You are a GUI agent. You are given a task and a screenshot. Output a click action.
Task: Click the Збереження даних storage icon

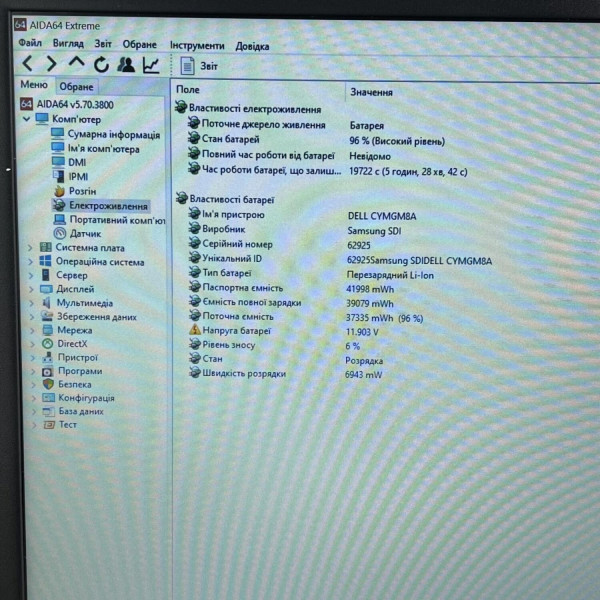(47, 316)
